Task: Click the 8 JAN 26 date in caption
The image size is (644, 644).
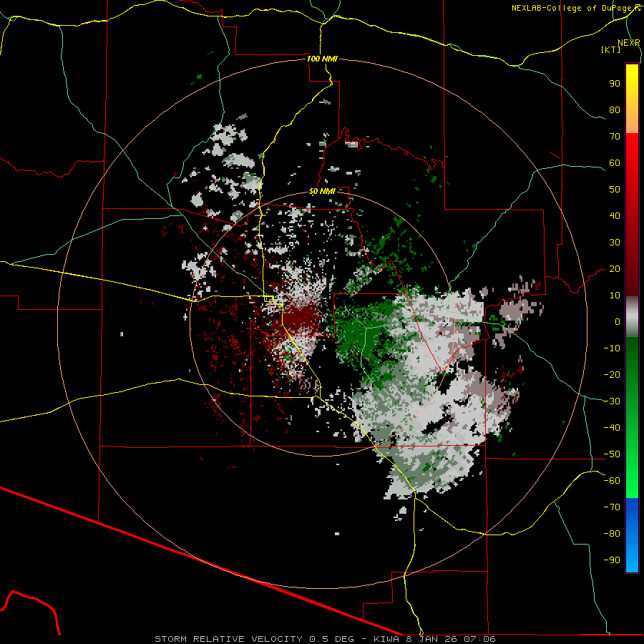Action: (x=431, y=639)
